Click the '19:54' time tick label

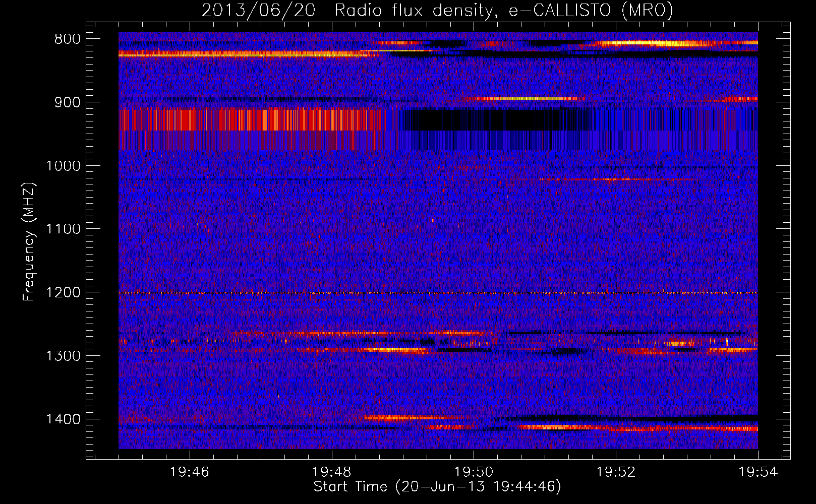(758, 472)
